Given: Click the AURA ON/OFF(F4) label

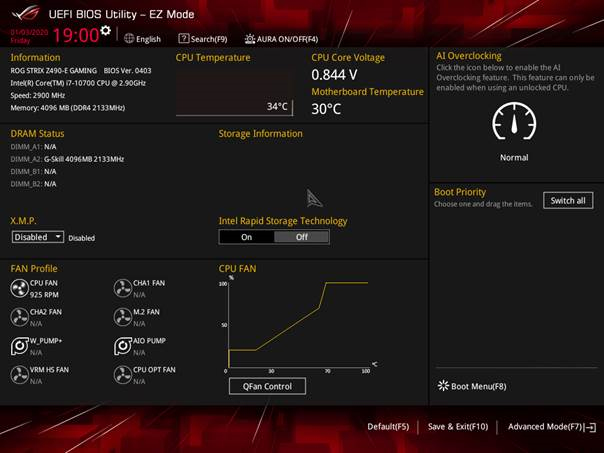Looking at the screenshot, I should click(287, 39).
